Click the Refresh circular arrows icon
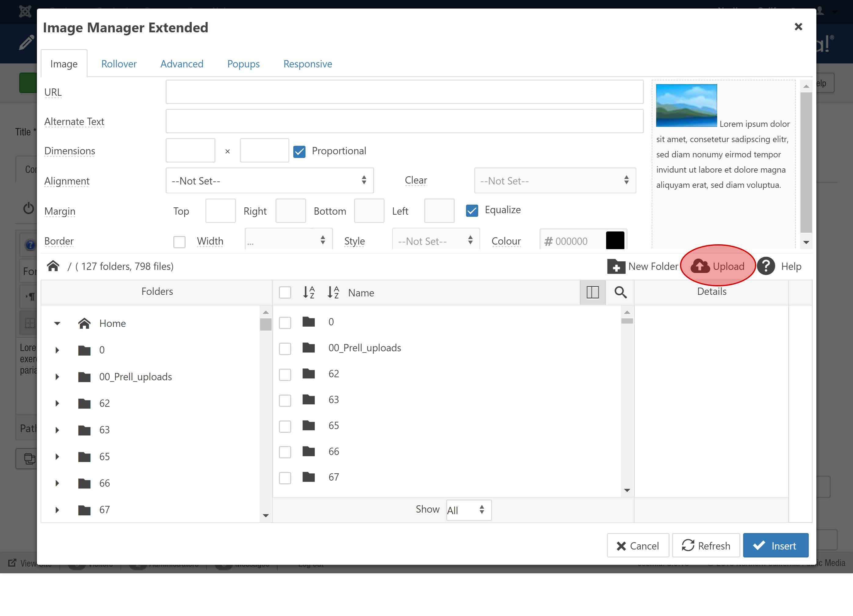Viewport: 853px width, 616px height. (x=688, y=545)
